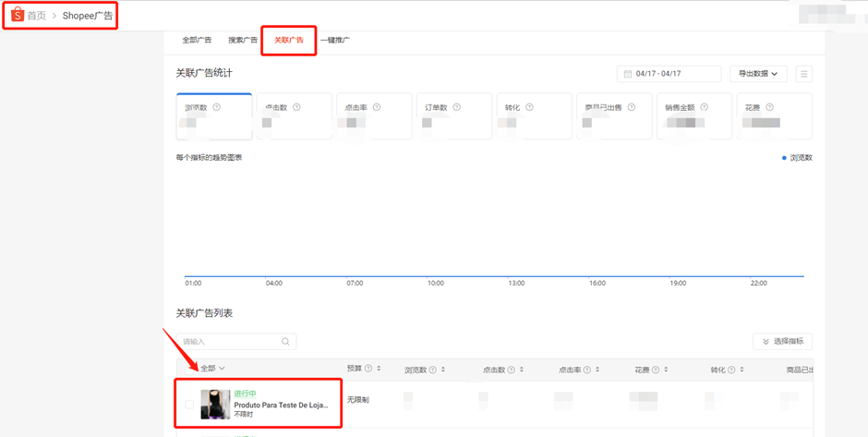Select the 点击率 metric card
The height and width of the screenshot is (437, 868).
(374, 115)
